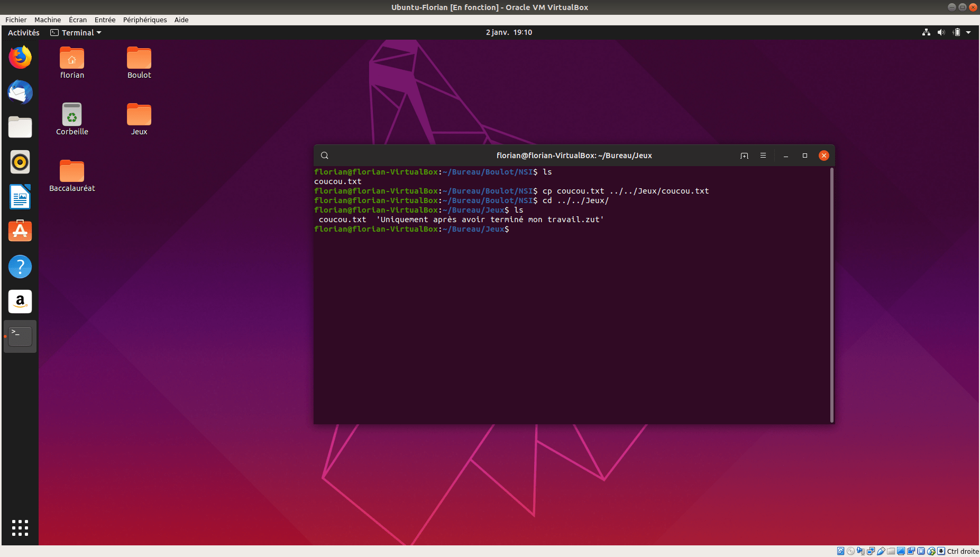Open Ubuntu Software store
The width and height of the screenshot is (980, 557).
tap(20, 231)
